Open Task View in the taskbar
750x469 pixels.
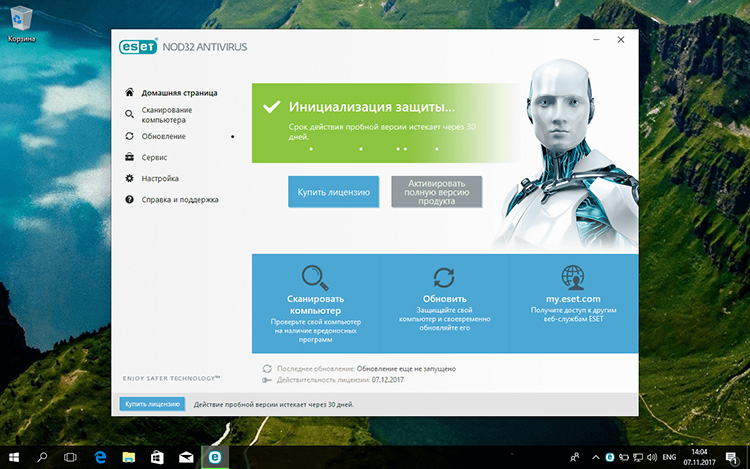[x=70, y=458]
